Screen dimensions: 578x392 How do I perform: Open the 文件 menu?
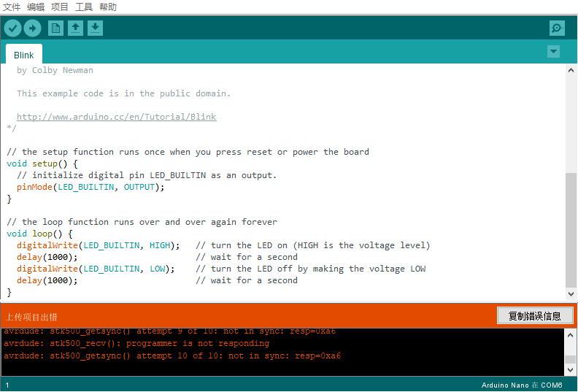coord(12,7)
